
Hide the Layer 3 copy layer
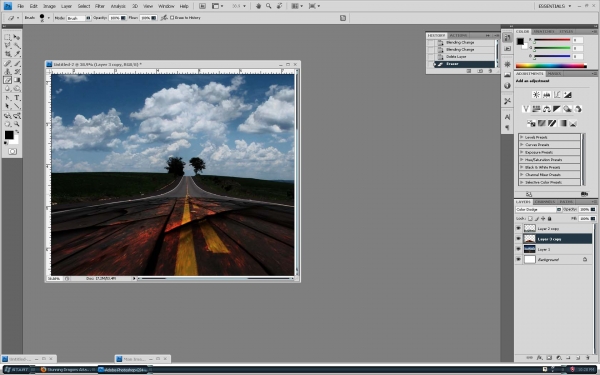tap(518, 238)
